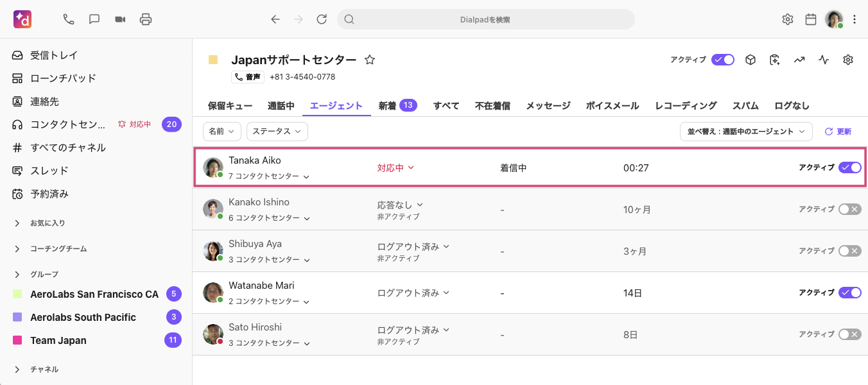This screenshot has width=868, height=385.
Task: Switch to the ボイスメール tab
Action: [612, 106]
